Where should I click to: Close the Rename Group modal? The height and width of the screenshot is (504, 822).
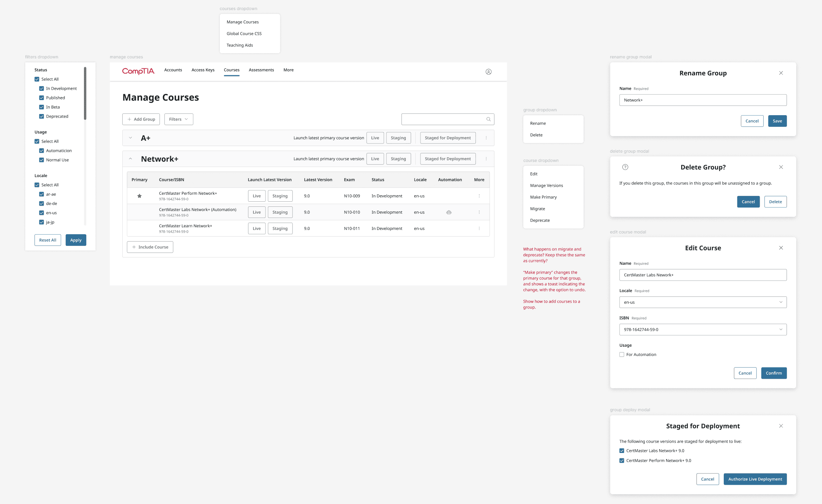pos(781,73)
